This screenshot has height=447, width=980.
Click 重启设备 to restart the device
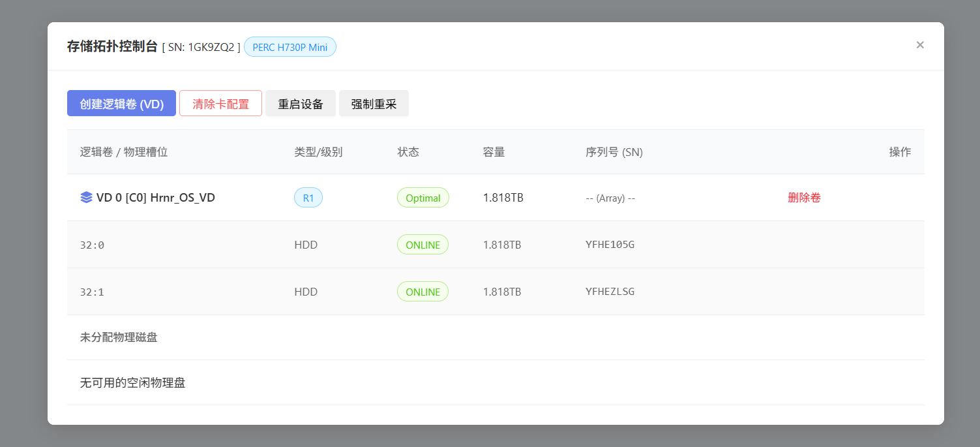coord(301,102)
